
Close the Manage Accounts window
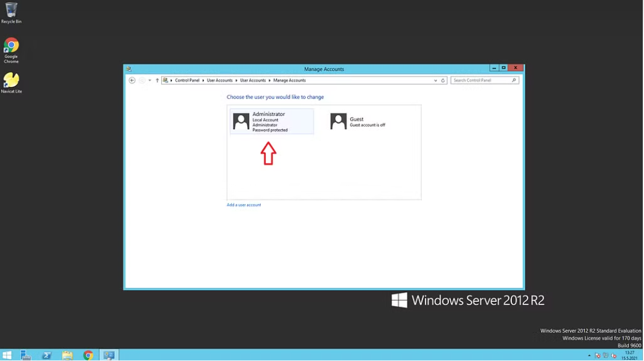(516, 68)
